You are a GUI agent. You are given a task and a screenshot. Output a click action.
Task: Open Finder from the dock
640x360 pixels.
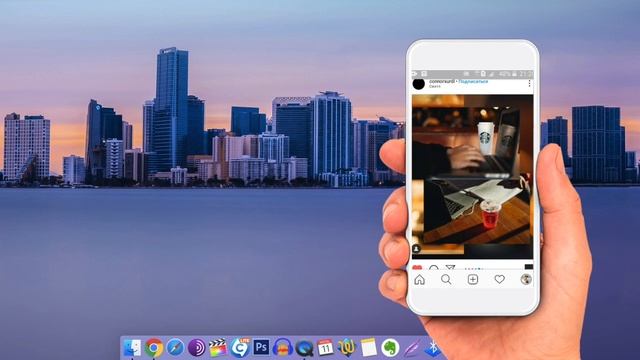pos(132,348)
